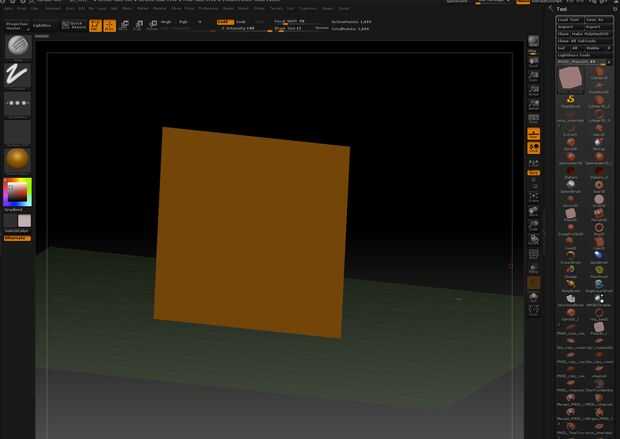Select the dark secondary color swatch
The image size is (620, 439).
[x=10, y=220]
